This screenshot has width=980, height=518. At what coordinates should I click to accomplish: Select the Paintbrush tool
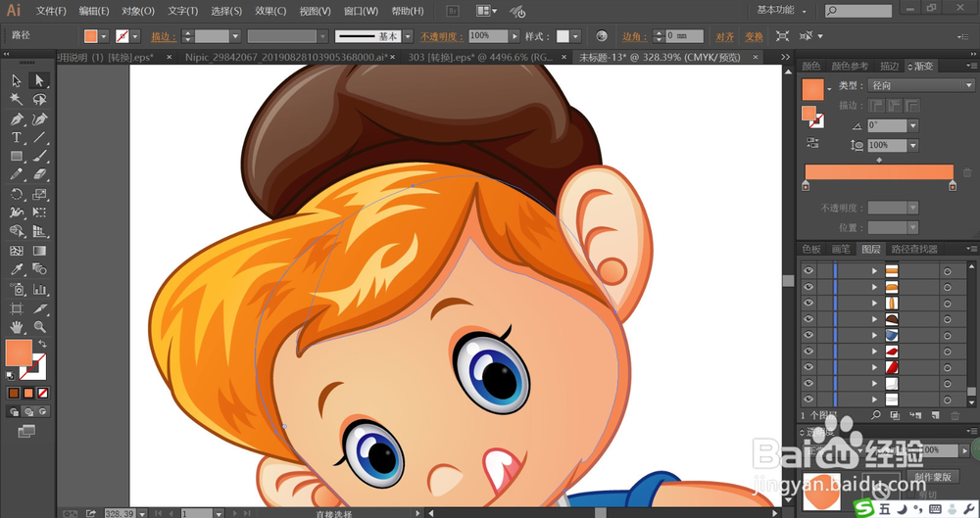point(39,157)
